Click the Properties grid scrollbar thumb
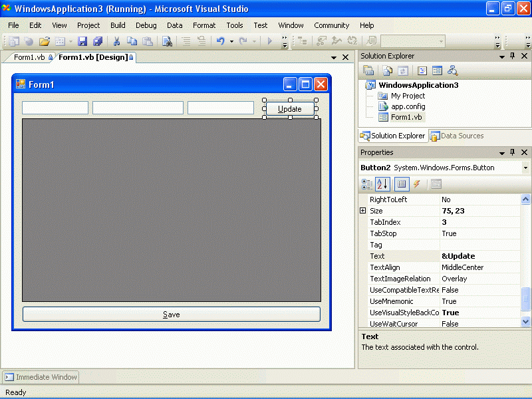532x399 pixels. (x=525, y=299)
